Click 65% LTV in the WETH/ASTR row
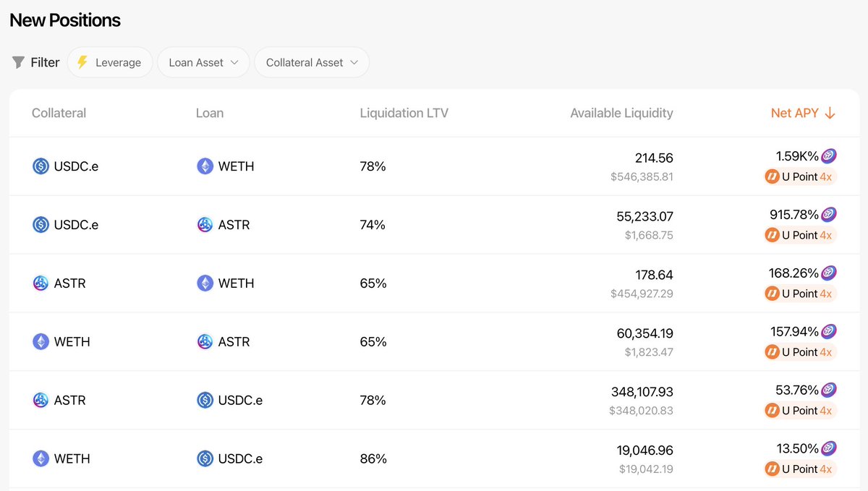The height and width of the screenshot is (491, 868). tap(373, 342)
